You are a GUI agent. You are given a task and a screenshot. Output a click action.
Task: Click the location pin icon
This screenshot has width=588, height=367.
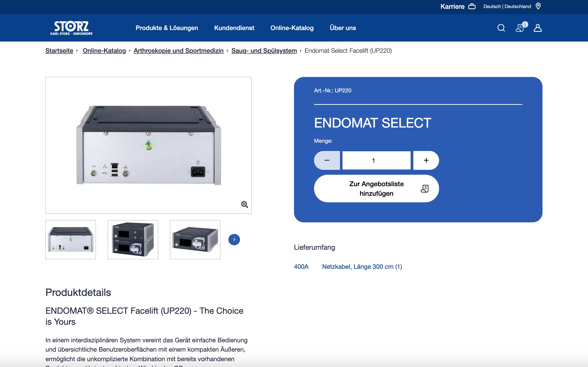click(538, 6)
